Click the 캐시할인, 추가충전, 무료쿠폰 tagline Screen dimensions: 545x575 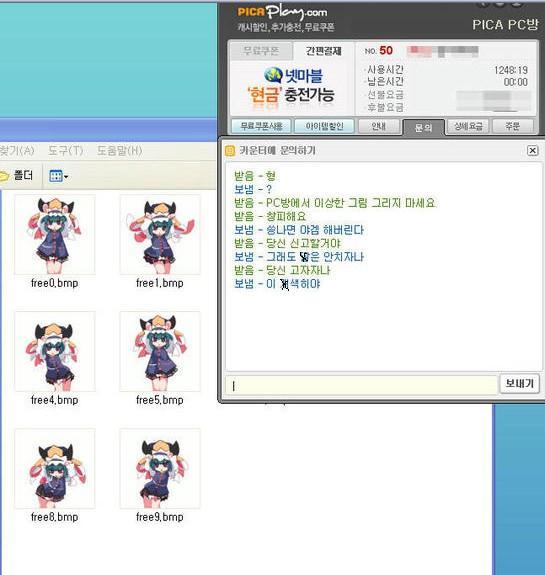click(x=286, y=27)
